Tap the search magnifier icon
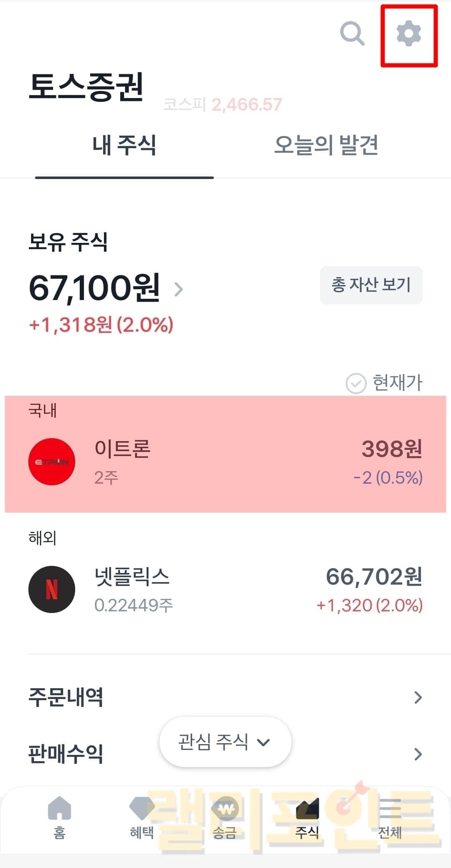Image resolution: width=451 pixels, height=868 pixels. (x=352, y=33)
